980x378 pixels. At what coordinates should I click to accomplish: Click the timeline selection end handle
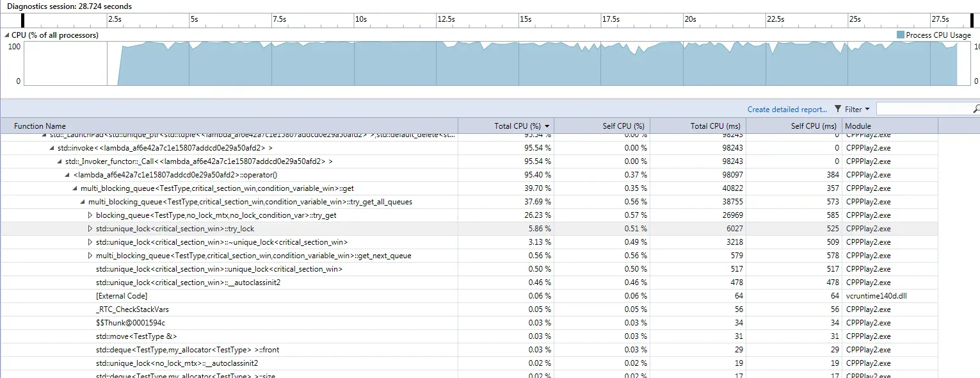click(970, 20)
